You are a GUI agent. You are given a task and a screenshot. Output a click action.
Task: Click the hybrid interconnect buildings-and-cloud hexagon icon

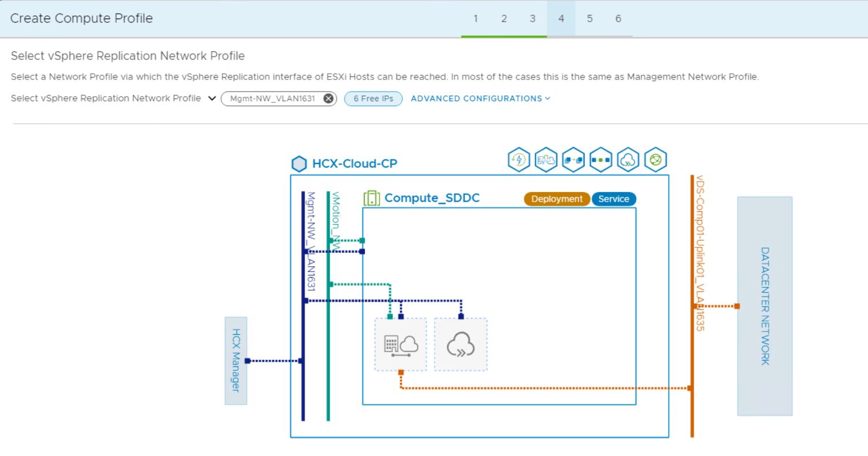546,161
